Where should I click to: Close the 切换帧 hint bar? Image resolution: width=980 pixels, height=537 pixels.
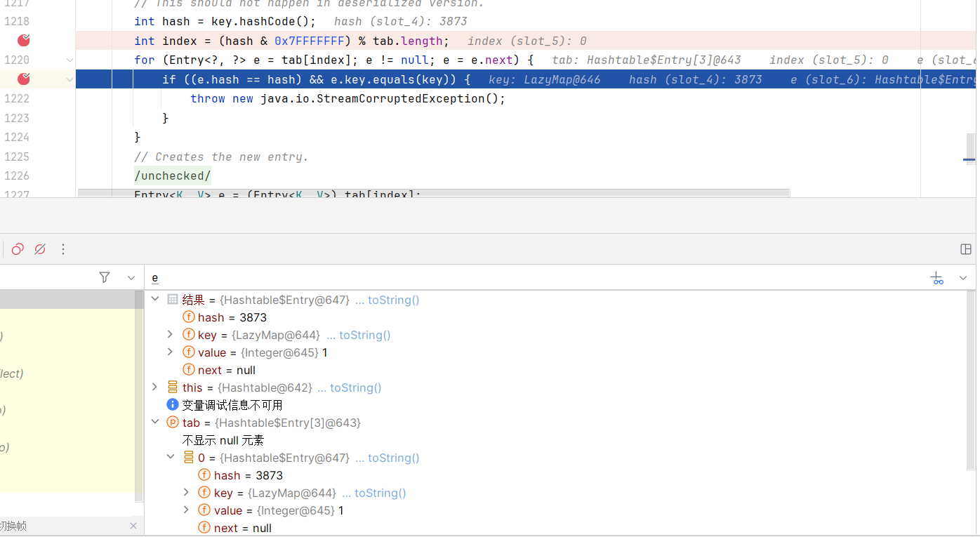[x=133, y=526]
